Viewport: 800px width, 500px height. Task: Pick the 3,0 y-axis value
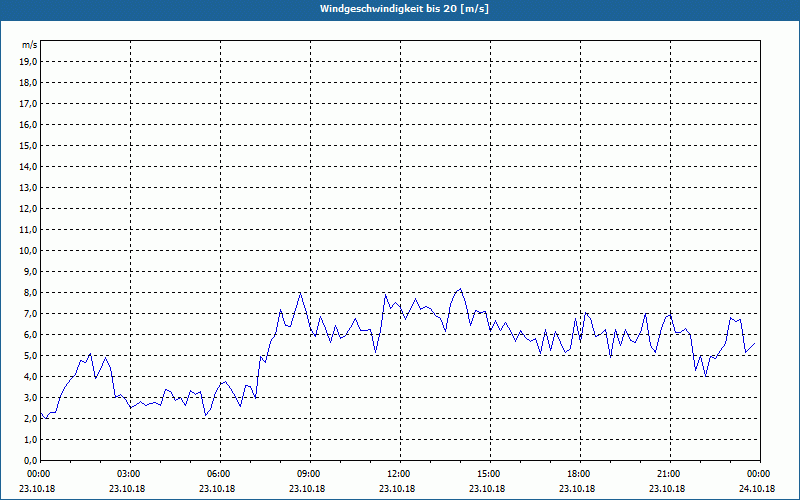tap(30, 397)
